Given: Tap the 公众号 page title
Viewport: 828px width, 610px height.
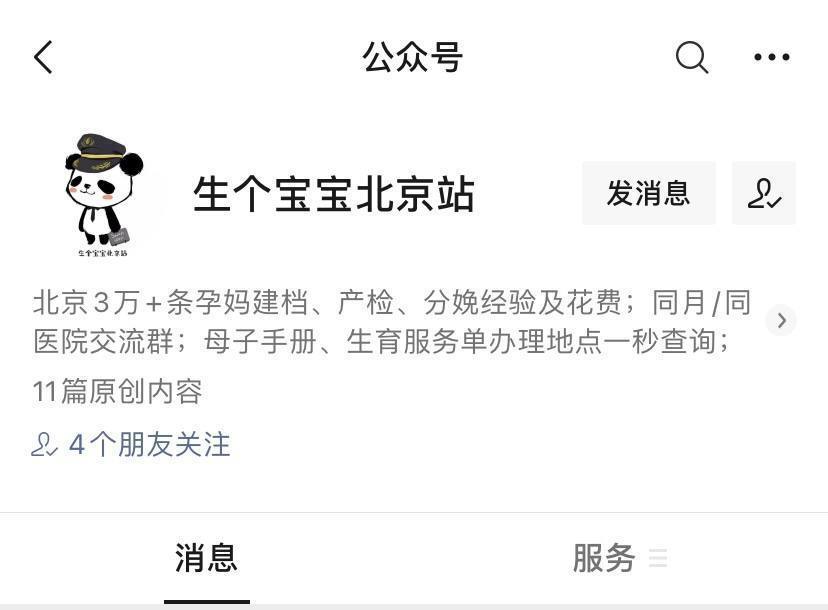Looking at the screenshot, I should 412,57.
